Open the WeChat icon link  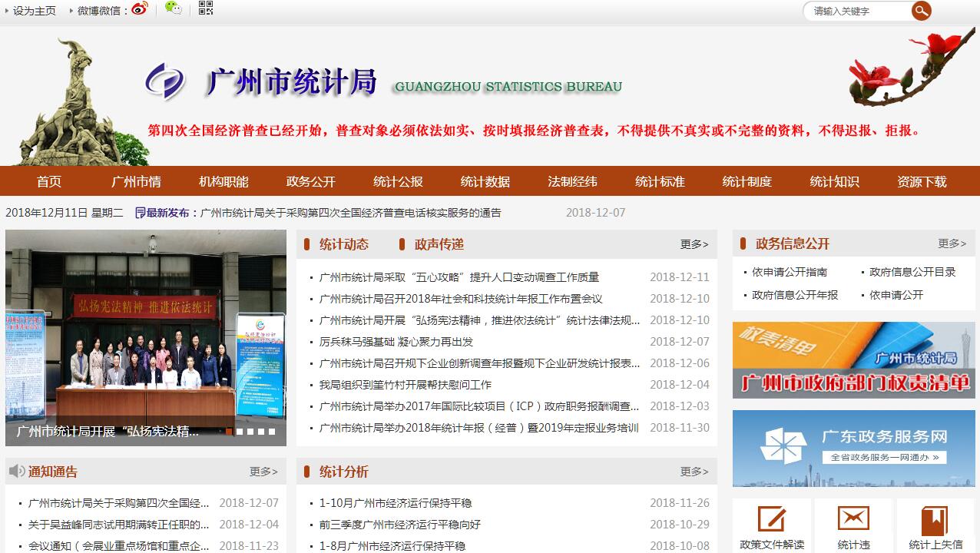pyautogui.click(x=174, y=9)
